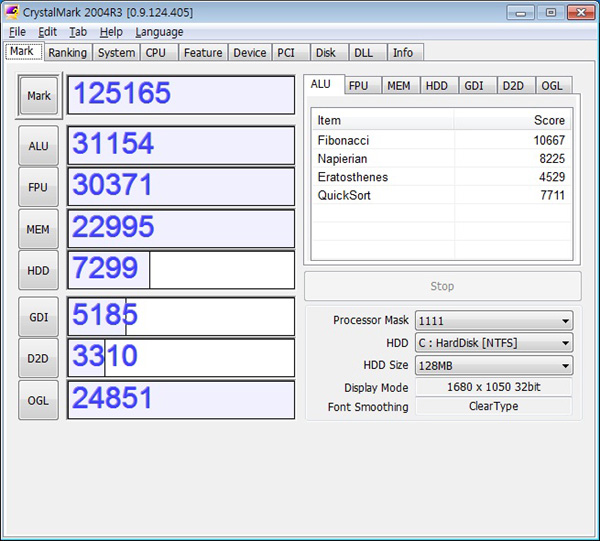Show the D2D results tab
The image size is (600, 541).
[x=515, y=85]
